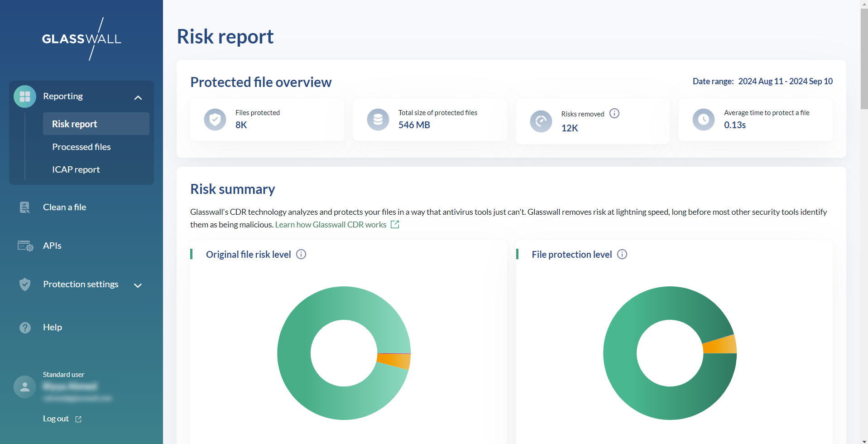Click the Risk summary heading
Screen dimensions: 868x444
[232, 189]
